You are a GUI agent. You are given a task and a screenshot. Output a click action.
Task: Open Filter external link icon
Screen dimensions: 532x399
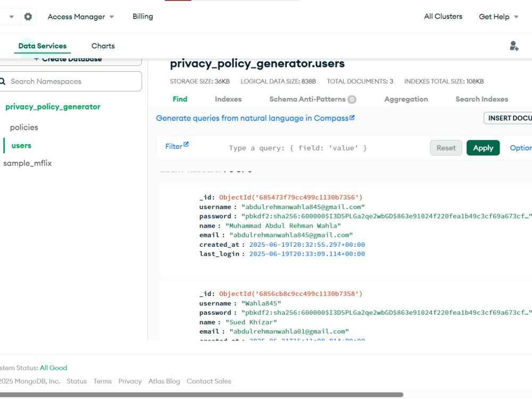(186, 144)
